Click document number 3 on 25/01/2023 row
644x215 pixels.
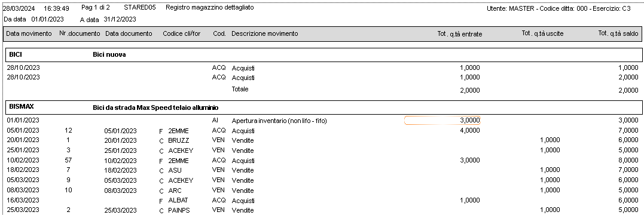pos(69,150)
